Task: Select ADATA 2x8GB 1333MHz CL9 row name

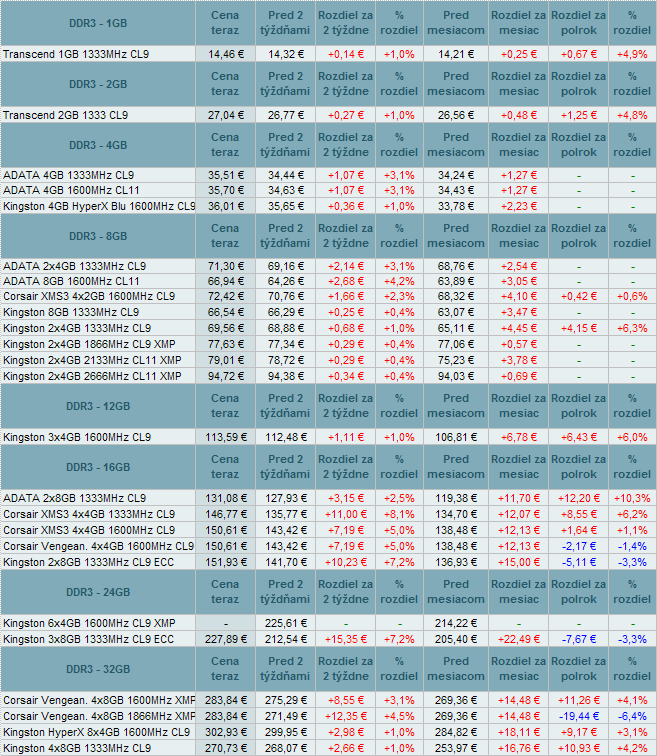Action: (75, 498)
